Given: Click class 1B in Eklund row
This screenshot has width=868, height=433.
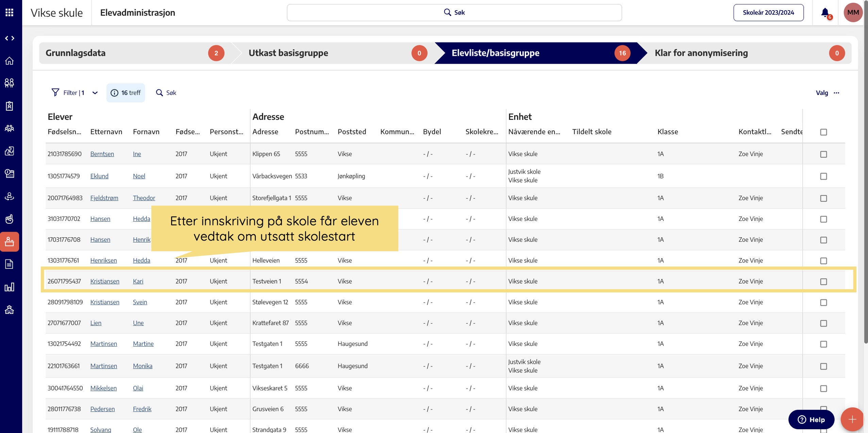Looking at the screenshot, I should pos(660,176).
